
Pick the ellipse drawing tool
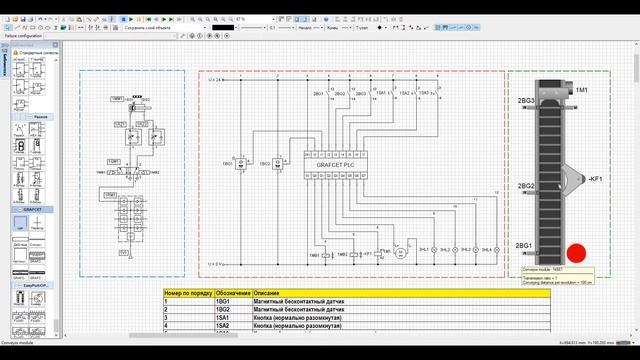(48, 28)
